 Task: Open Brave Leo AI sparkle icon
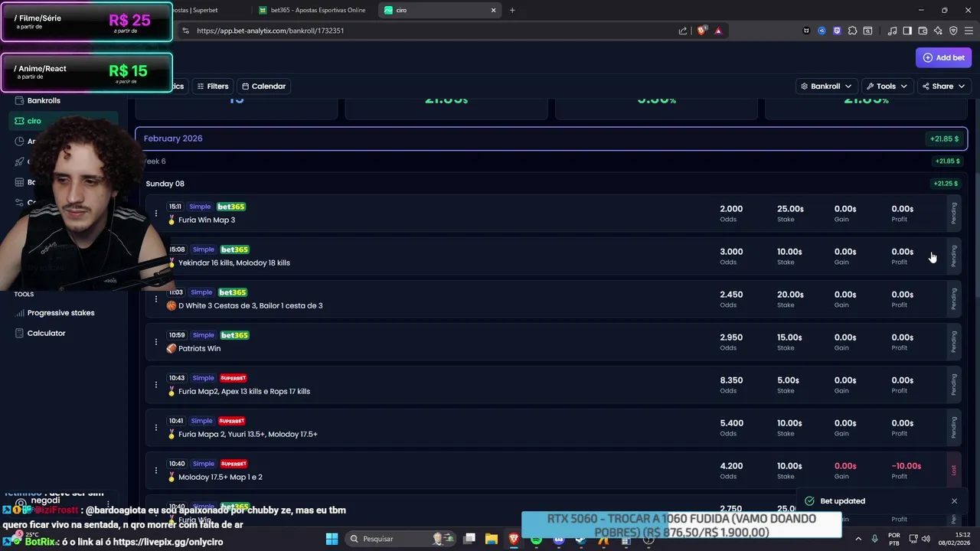point(938,31)
